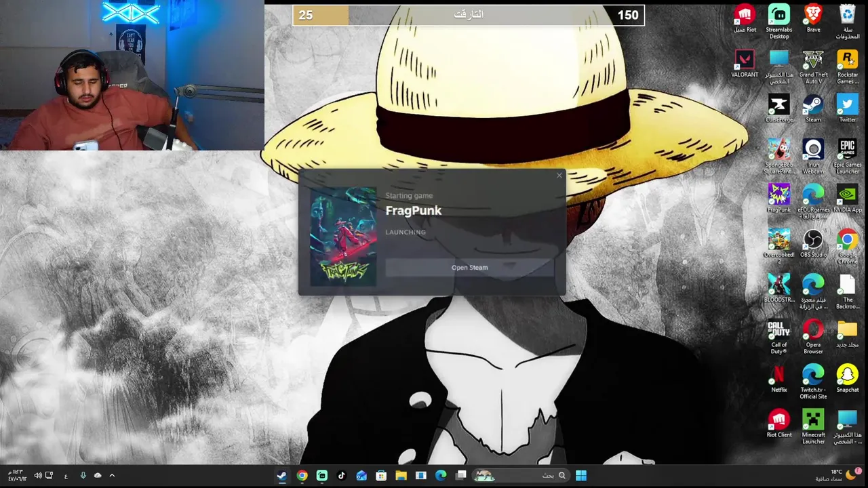Show hidden system tray icons
The width and height of the screenshot is (868, 488).
(112, 475)
